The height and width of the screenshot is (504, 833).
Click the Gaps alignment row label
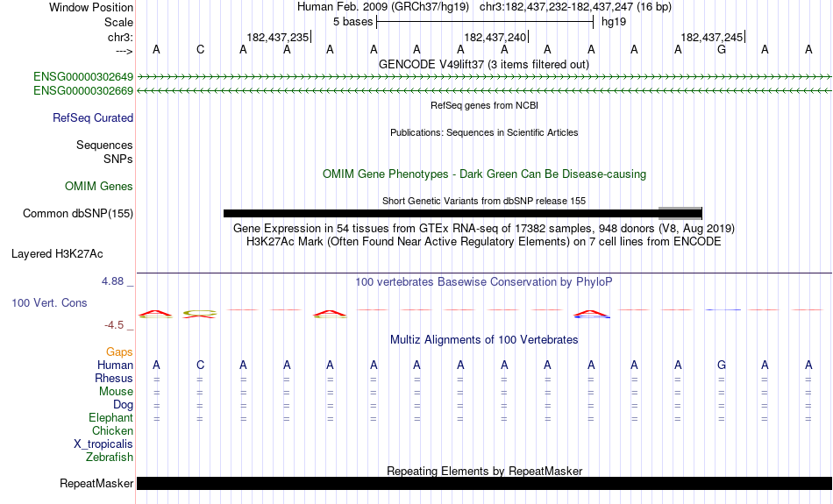coord(119,352)
